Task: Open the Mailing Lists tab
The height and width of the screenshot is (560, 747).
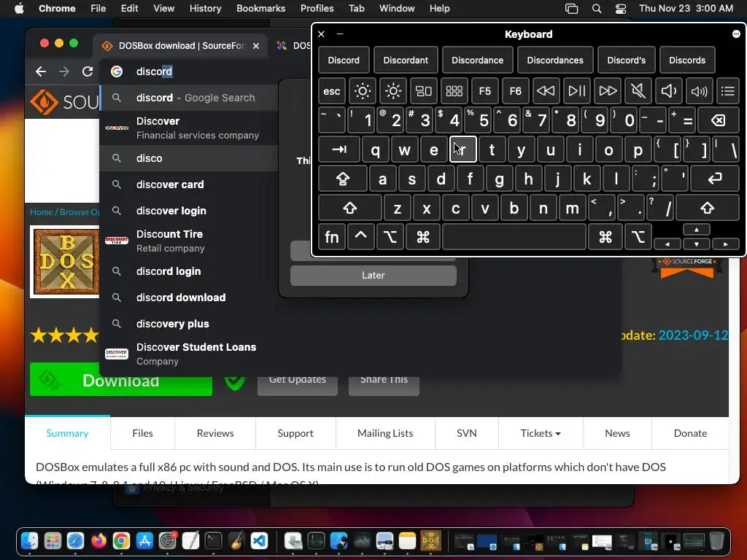Action: (x=385, y=433)
